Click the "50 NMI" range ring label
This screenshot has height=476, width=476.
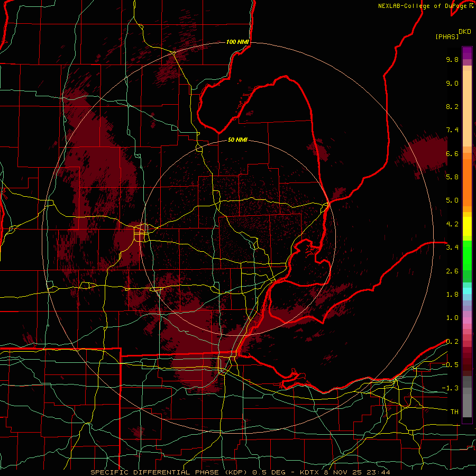pyautogui.click(x=237, y=140)
